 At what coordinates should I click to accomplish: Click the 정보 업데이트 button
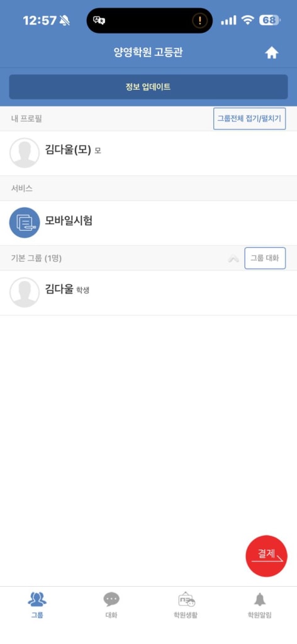[x=148, y=87]
